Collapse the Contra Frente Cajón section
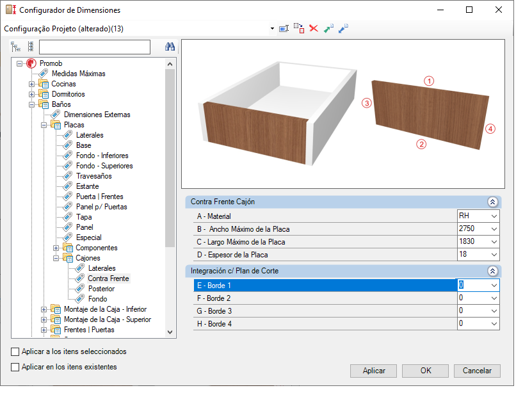This screenshot has width=532, height=395. point(493,202)
